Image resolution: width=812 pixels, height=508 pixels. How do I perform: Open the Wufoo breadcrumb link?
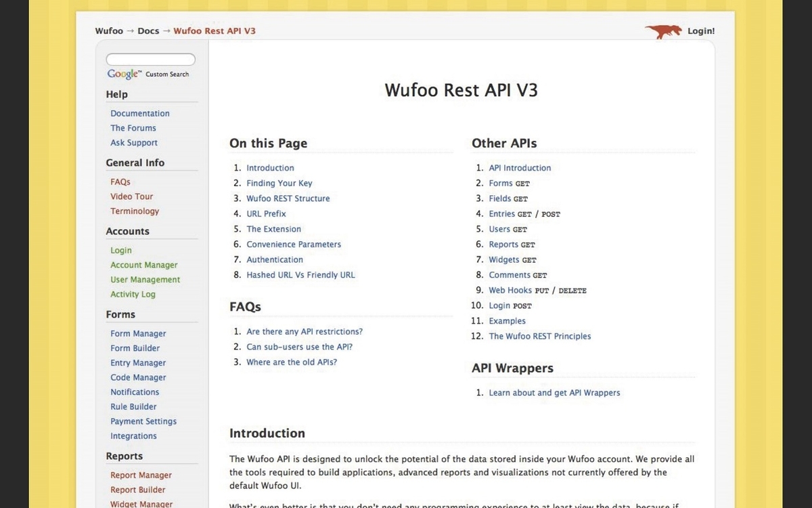pyautogui.click(x=109, y=31)
